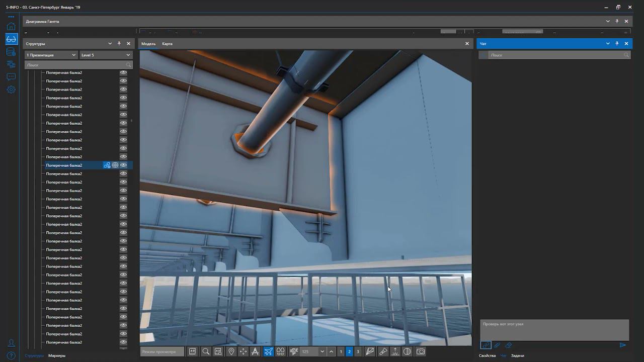Send the chat message with arrow icon

(622, 345)
